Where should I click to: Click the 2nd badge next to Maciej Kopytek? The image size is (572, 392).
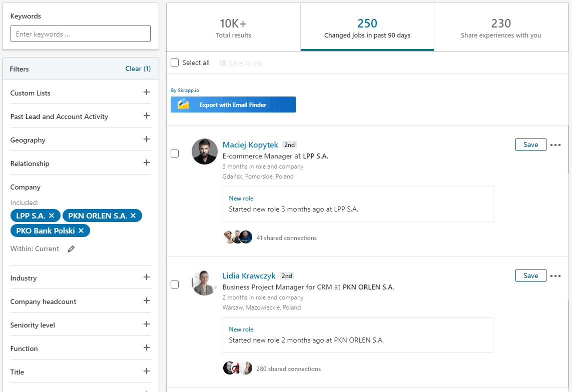pyautogui.click(x=289, y=145)
